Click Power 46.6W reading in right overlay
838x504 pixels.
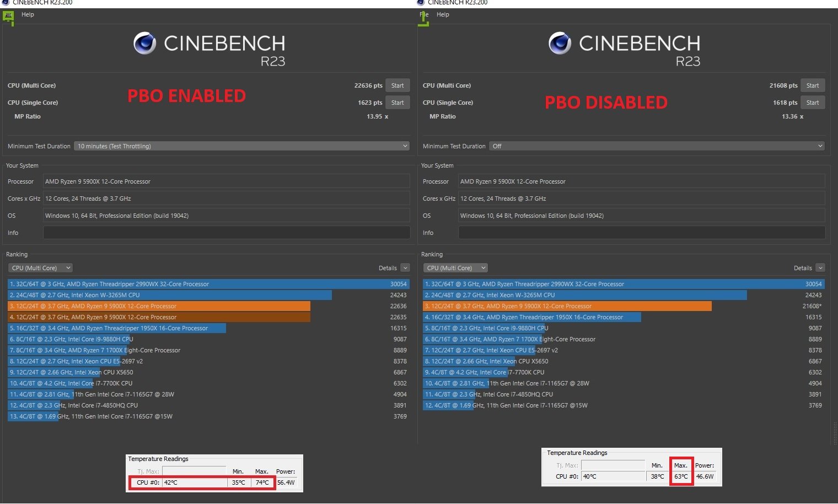coord(705,476)
